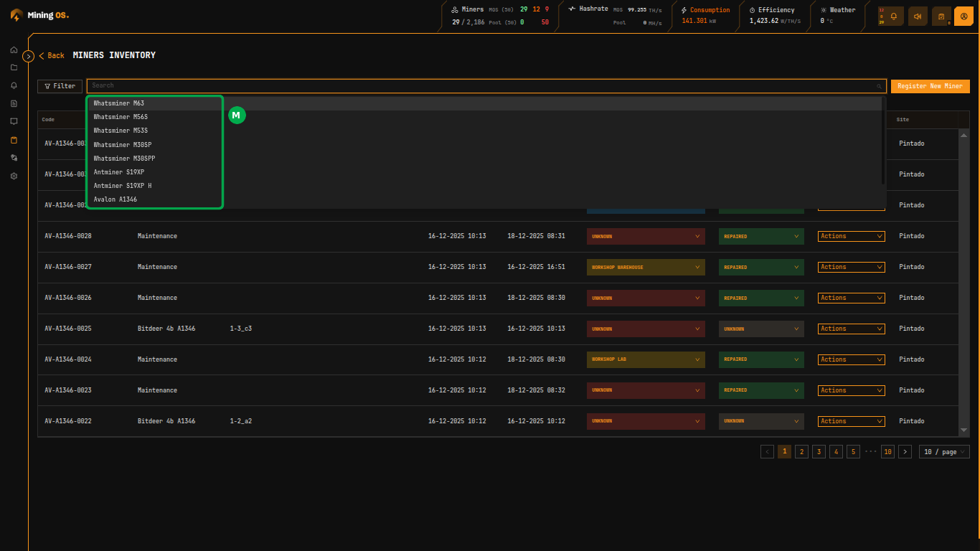Click inside the miner Search field
The image size is (980, 551).
coord(481,86)
